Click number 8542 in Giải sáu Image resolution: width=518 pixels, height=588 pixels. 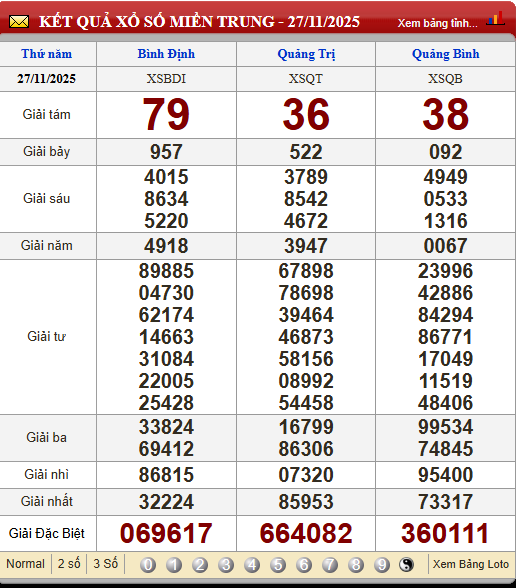306,199
